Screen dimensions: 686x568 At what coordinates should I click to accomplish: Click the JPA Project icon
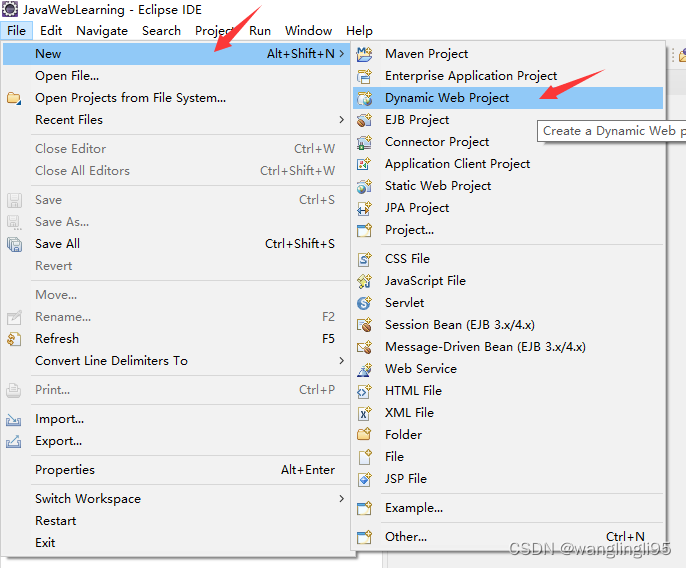click(364, 208)
